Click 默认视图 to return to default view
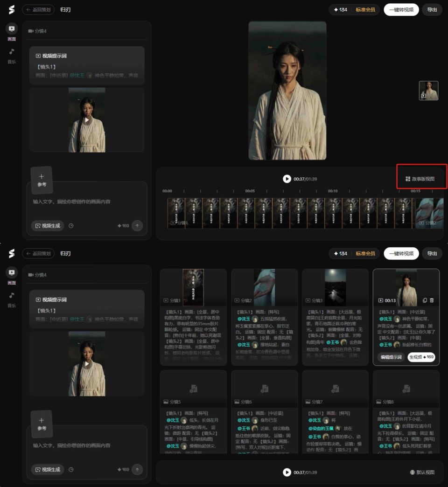Screen dimensions: 448x487 pyautogui.click(x=422, y=473)
